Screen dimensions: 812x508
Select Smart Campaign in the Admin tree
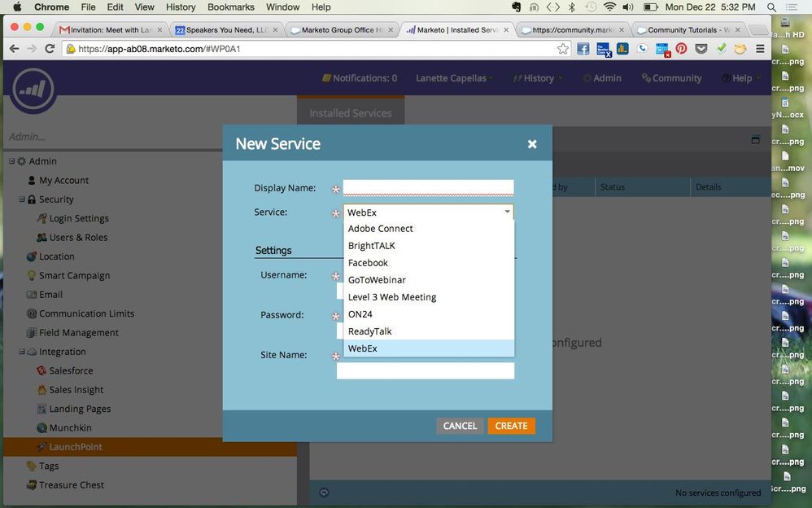pos(74,275)
